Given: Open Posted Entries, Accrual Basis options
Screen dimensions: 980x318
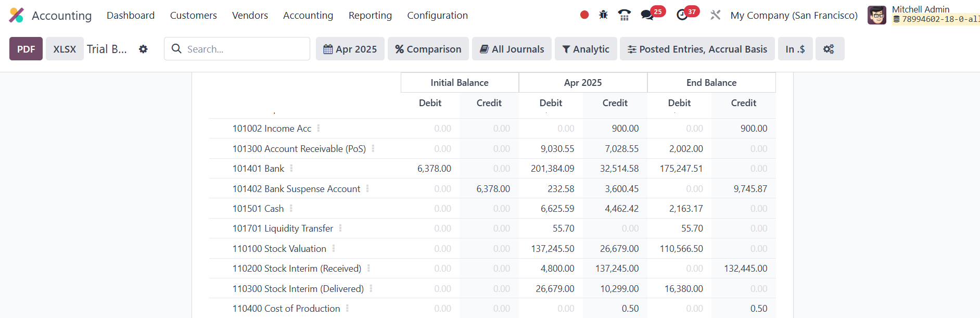Looking at the screenshot, I should coord(697,49).
